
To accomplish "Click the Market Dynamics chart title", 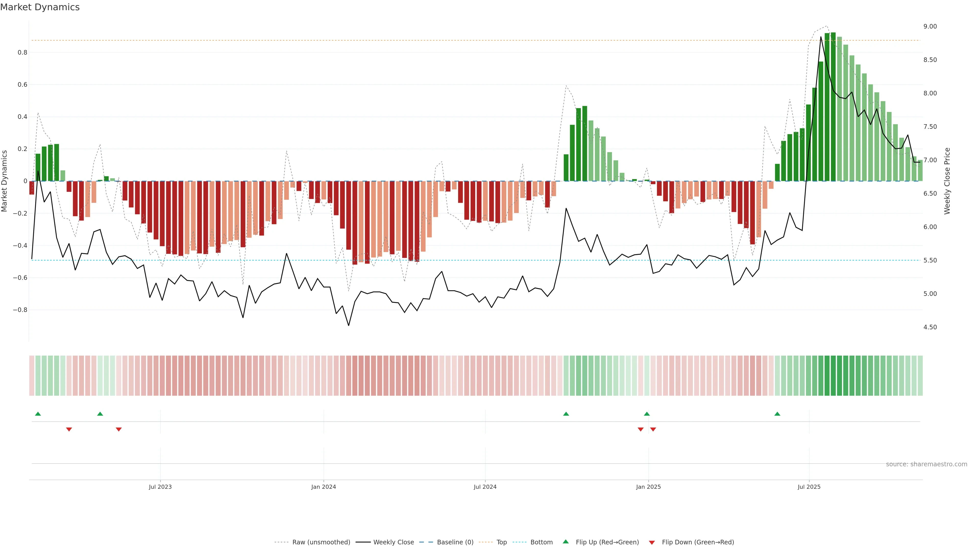I will [40, 7].
